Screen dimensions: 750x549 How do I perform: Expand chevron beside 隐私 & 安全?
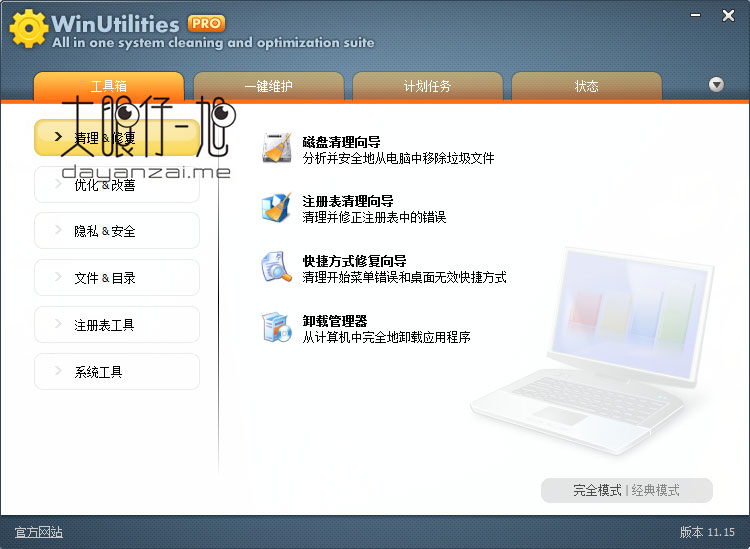(58, 230)
